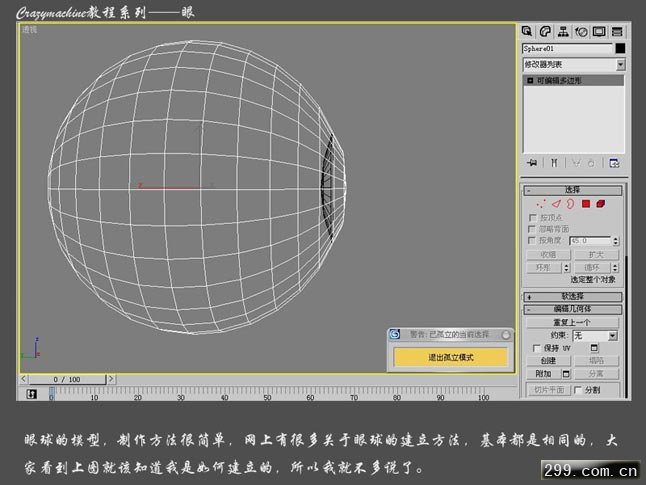Click the 创建 create button

548,361
